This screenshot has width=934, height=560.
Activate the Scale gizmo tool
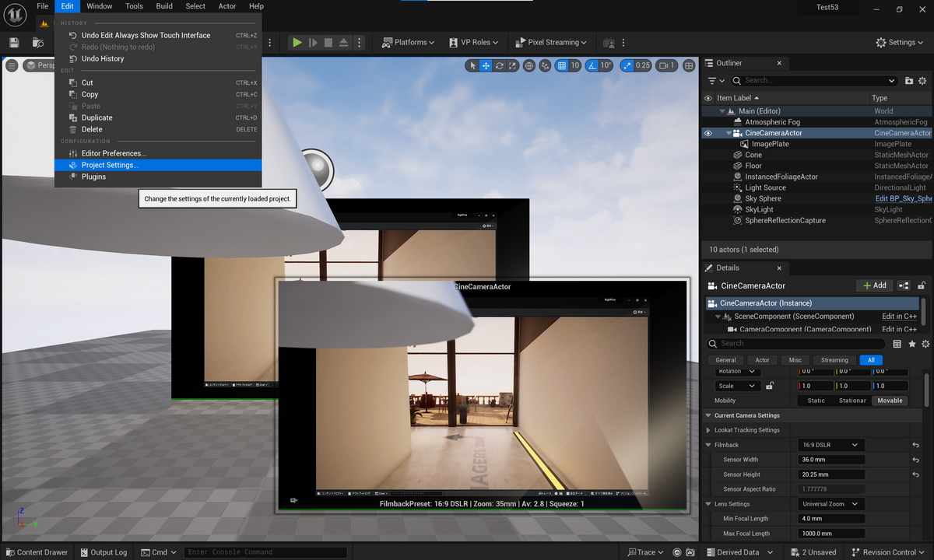513,66
